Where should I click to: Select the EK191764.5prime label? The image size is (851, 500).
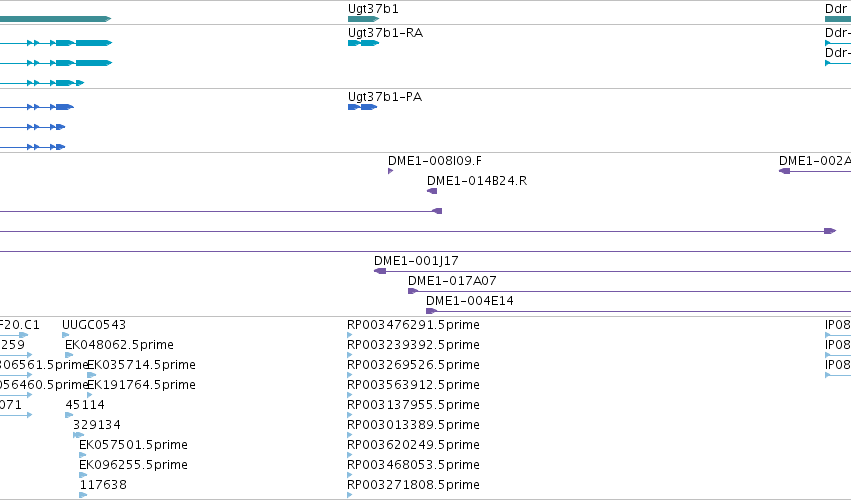click(x=141, y=385)
